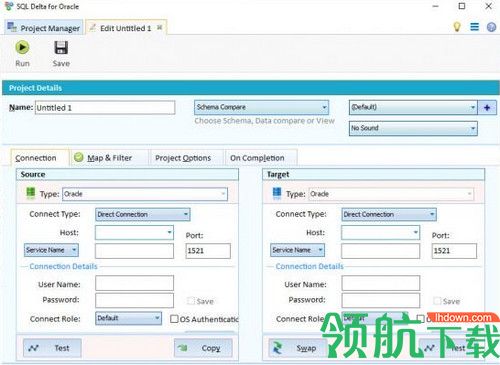Save project with floppy disk icon

click(61, 53)
